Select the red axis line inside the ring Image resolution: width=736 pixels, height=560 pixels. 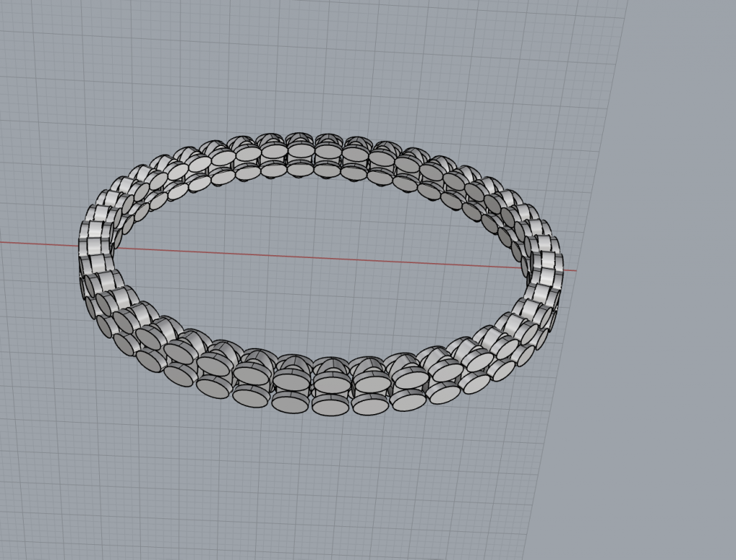tap(316, 257)
